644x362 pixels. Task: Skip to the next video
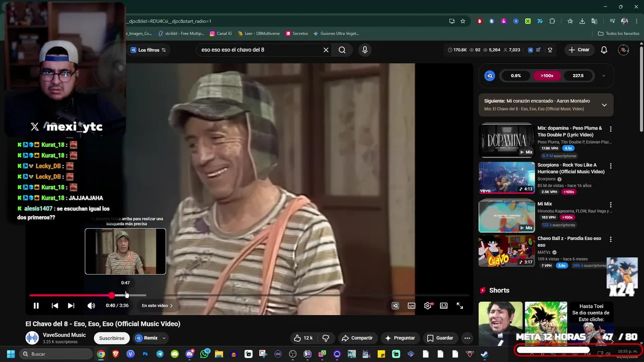pyautogui.click(x=71, y=306)
